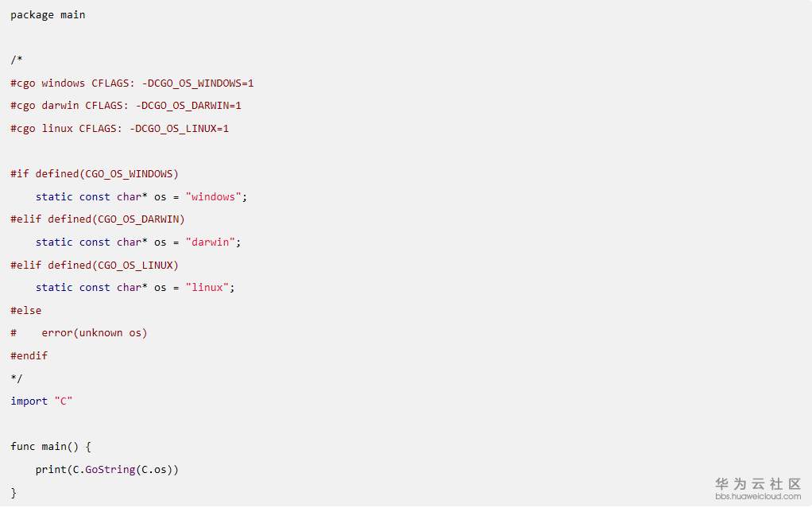Click the darwin CFLAGS cgo directive line
Image resolution: width=812 pixels, height=508 pixels.
click(126, 106)
